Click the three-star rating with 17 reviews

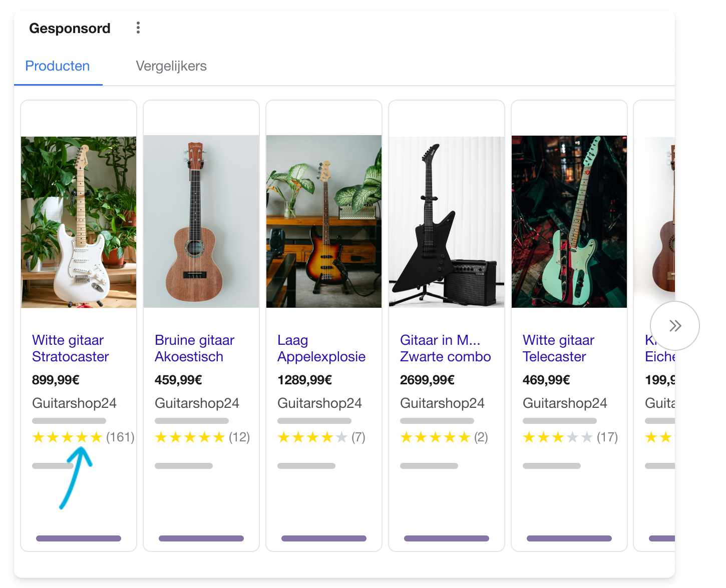[558, 437]
